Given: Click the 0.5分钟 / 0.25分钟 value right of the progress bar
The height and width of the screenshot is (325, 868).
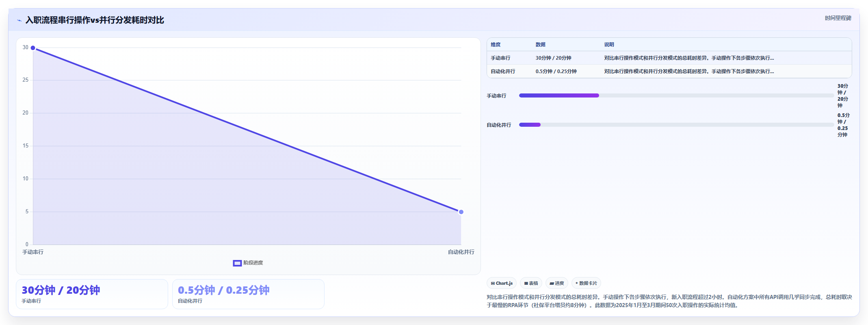Looking at the screenshot, I should click(843, 125).
